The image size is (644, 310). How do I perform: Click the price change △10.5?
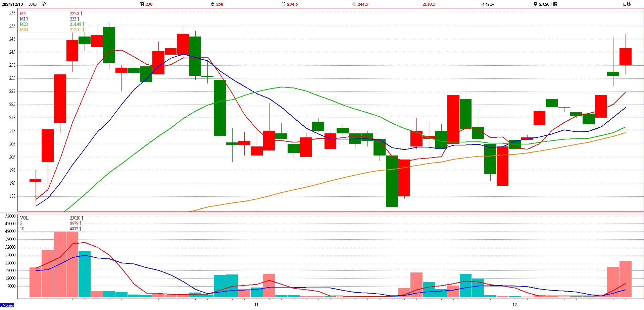click(x=429, y=4)
